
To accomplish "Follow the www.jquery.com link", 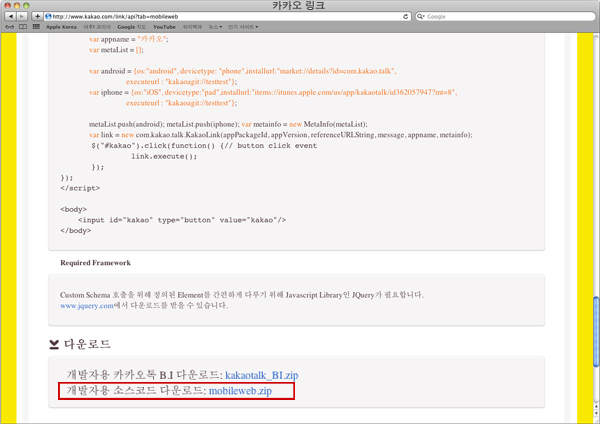I will pyautogui.click(x=87, y=306).
